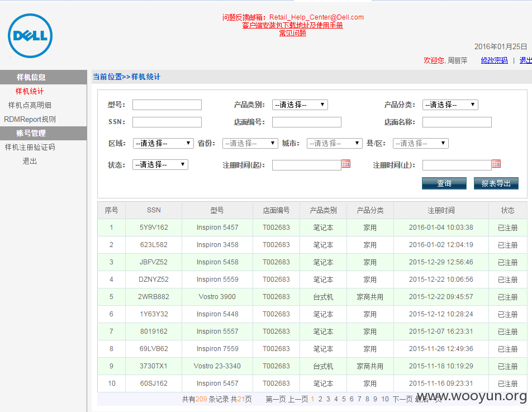Open the 修改密码 link

[x=494, y=60]
